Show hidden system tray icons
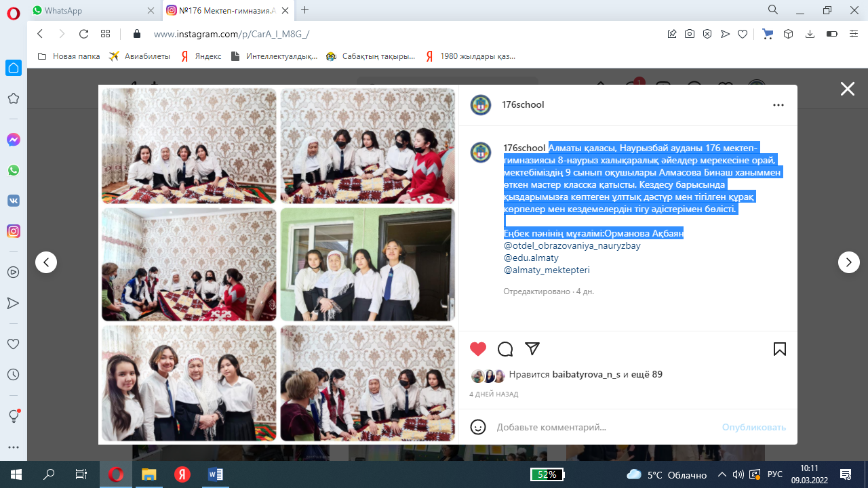Screen dimensions: 868x488 point(722,474)
